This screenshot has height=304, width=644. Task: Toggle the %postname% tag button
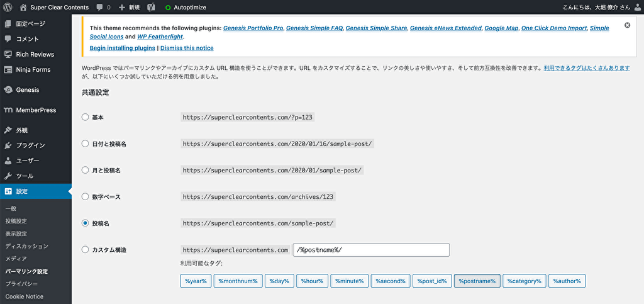pos(477,281)
